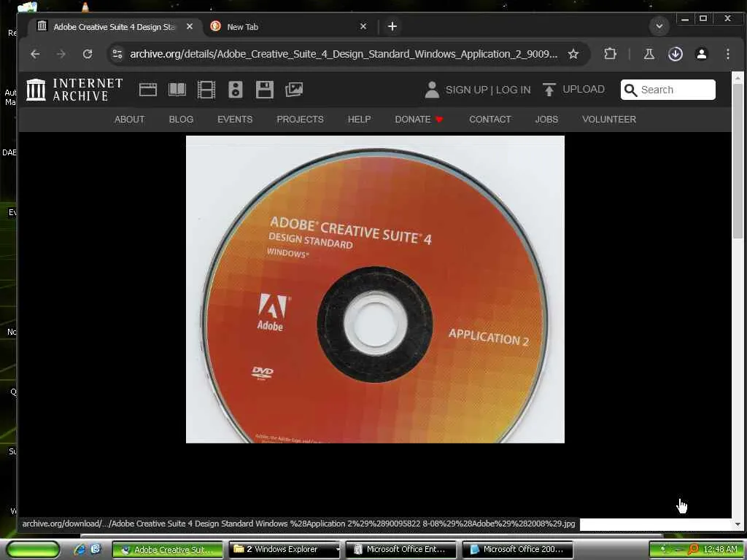Open the PROJECTS menu item
Screen dimensions: 747x560
[x=300, y=120]
